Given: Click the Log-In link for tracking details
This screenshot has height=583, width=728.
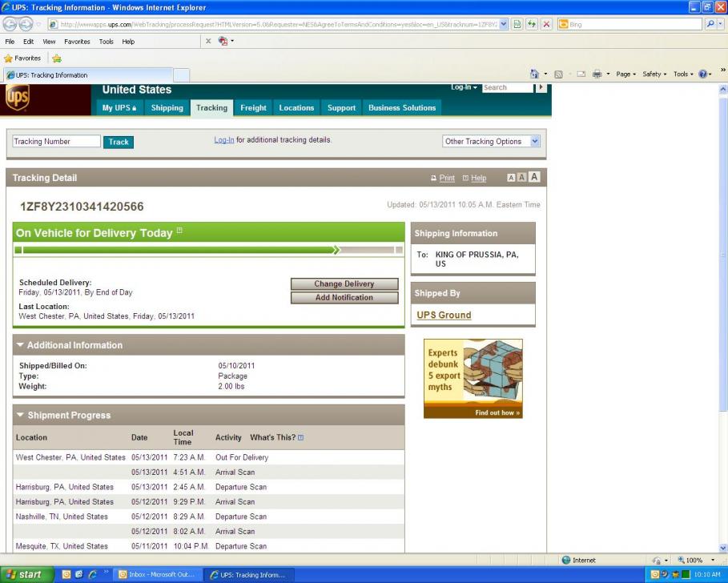Looking at the screenshot, I should [223, 139].
